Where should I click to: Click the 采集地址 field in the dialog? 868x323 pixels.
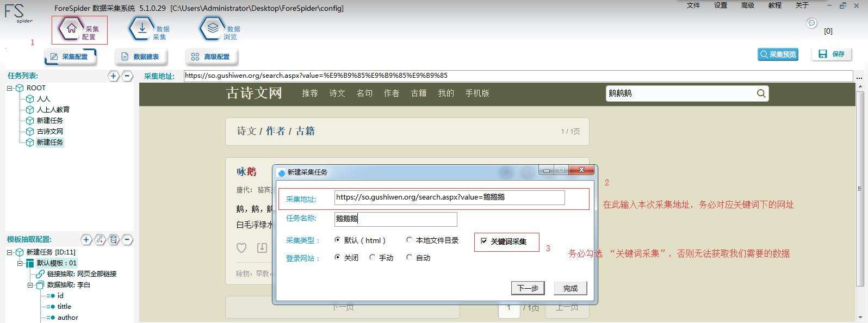pos(450,197)
